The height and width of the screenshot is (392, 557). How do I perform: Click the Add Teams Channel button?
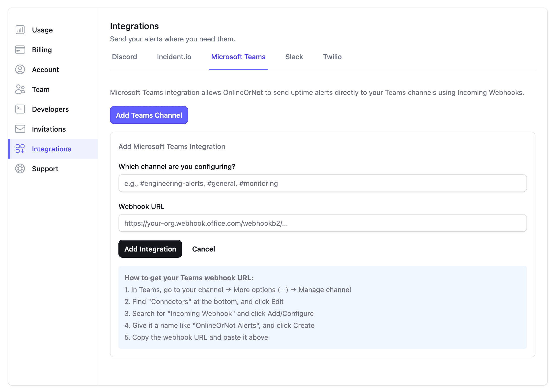pos(149,115)
